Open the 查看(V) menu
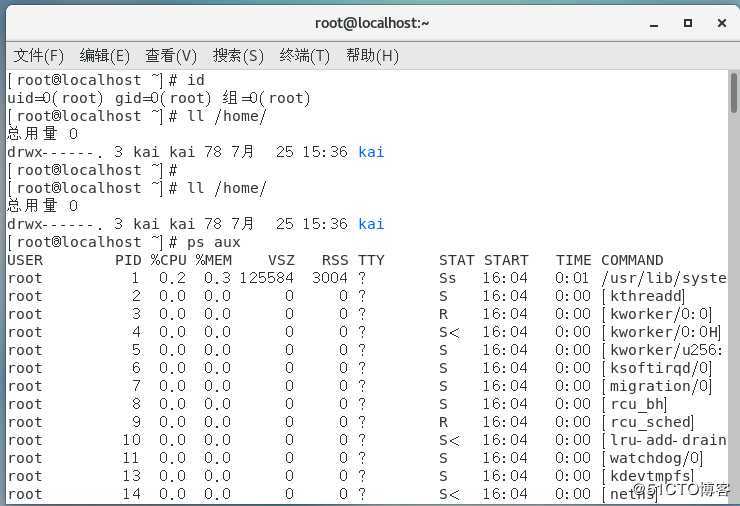The height and width of the screenshot is (506, 740). (x=171, y=56)
